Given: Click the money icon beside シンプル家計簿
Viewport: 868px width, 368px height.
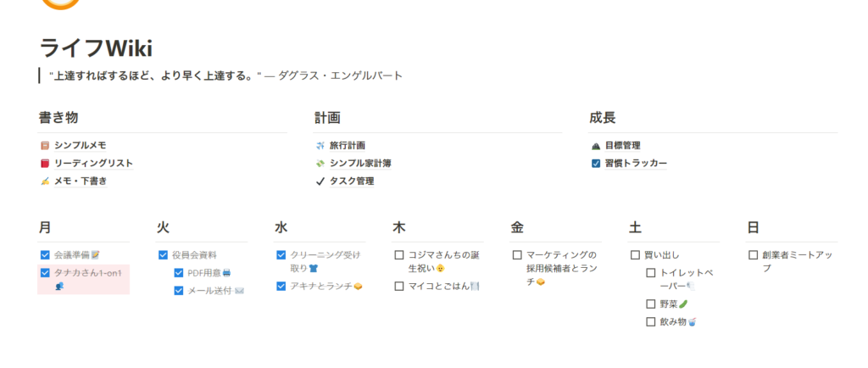Looking at the screenshot, I should click(x=320, y=164).
